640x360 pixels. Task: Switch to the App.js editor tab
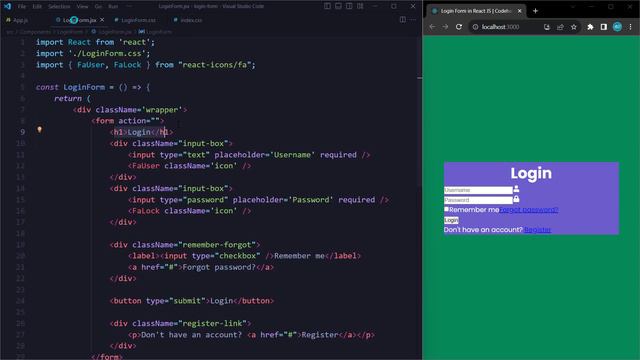click(x=18, y=20)
